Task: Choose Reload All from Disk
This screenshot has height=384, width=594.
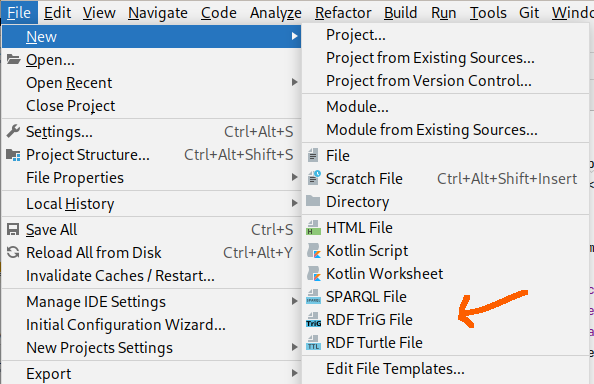Action: pyautogui.click(x=152, y=253)
